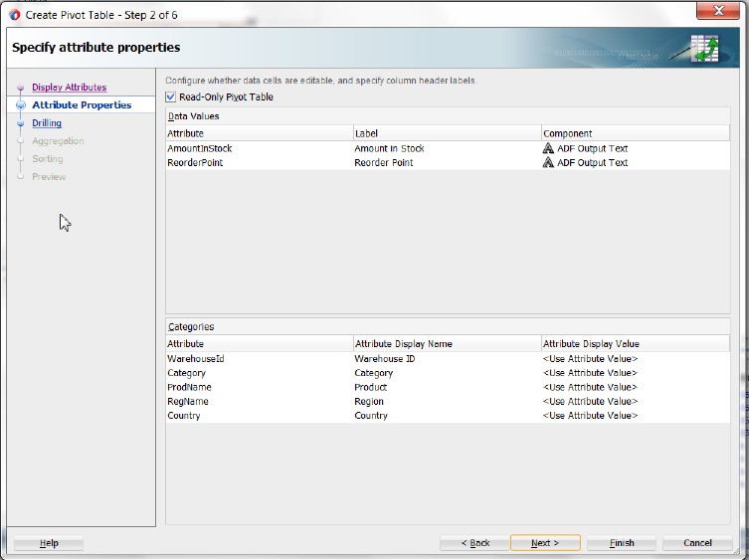The width and height of the screenshot is (749, 560).
Task: Click the Component column header
Action: (636, 133)
